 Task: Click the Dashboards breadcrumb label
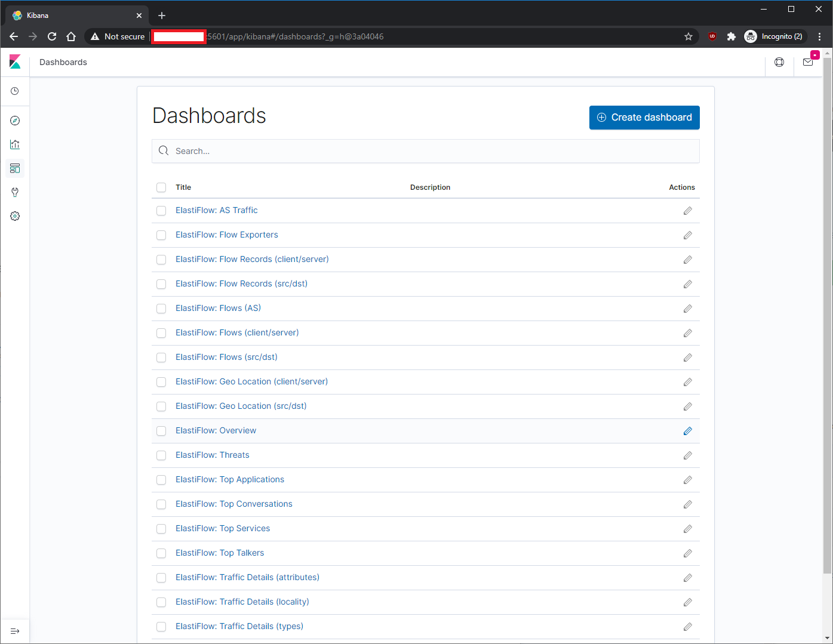63,62
